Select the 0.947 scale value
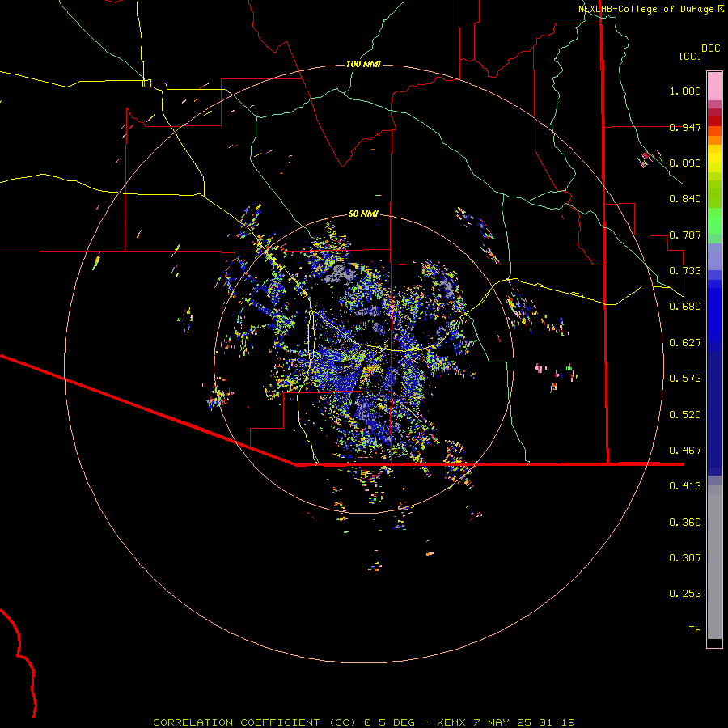The height and width of the screenshot is (728, 728). tap(685, 127)
